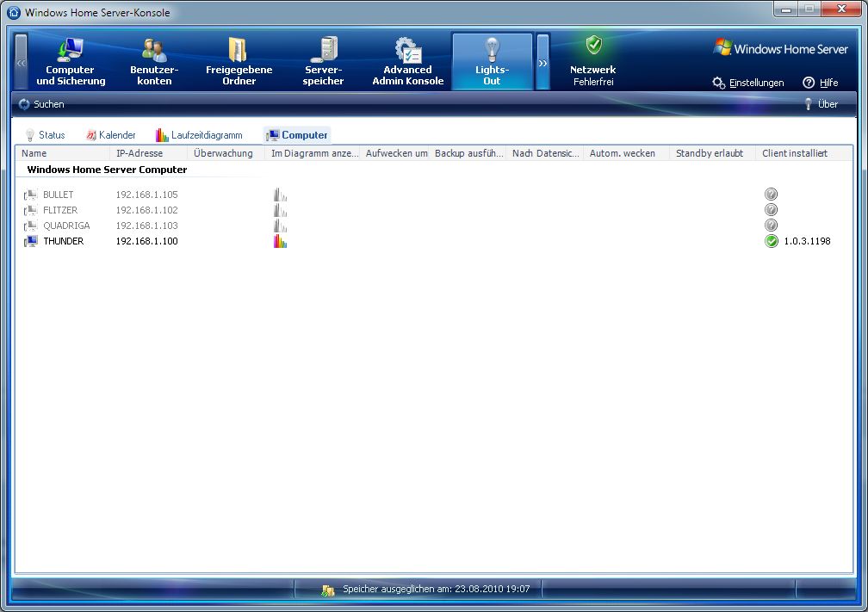The image size is (868, 612).
Task: Click the diagram icon for BULLET
Action: click(x=280, y=195)
